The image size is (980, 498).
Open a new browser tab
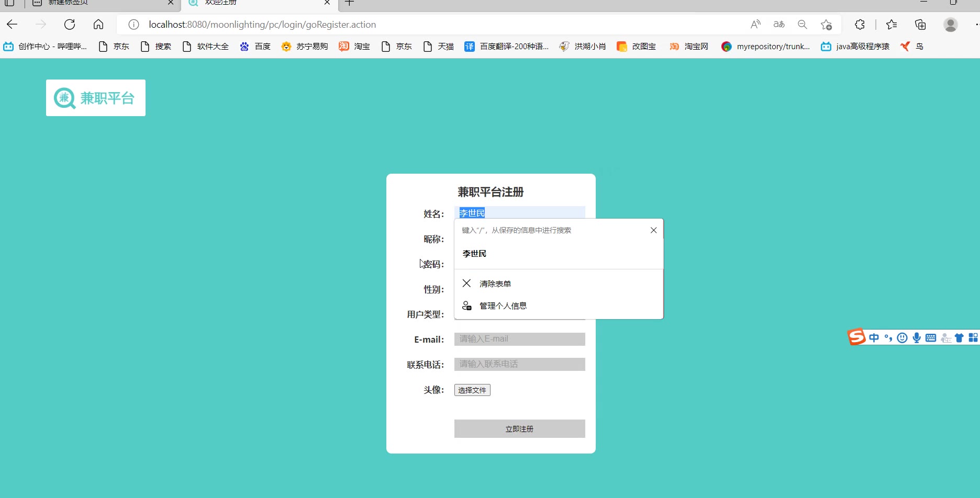(350, 3)
